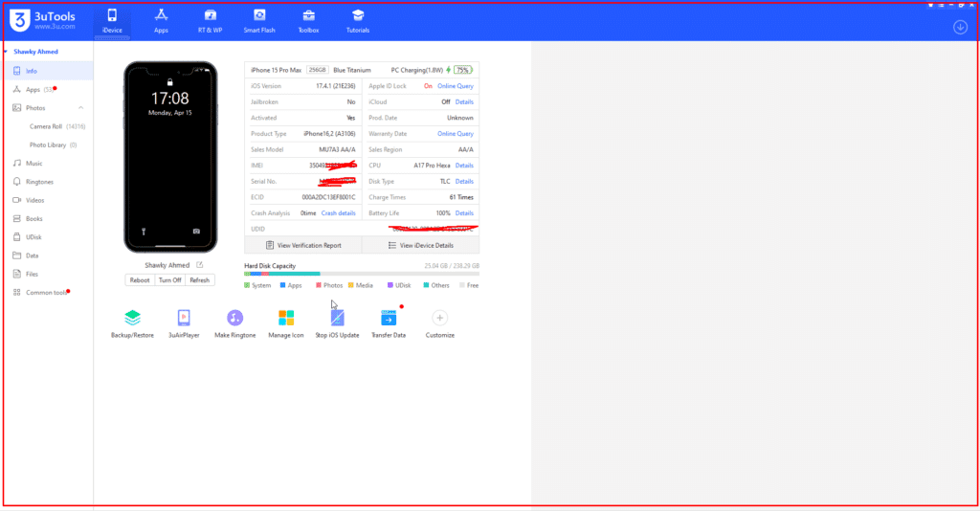Click edit icon beside device name
Viewport: 980px width, 511px height.
[x=200, y=265]
